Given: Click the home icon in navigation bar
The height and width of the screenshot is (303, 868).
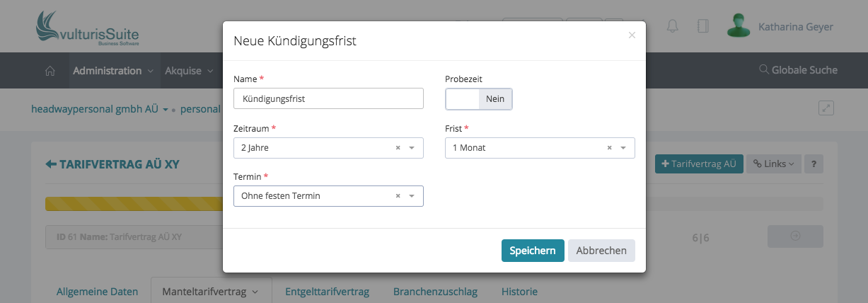Looking at the screenshot, I should click(x=50, y=71).
